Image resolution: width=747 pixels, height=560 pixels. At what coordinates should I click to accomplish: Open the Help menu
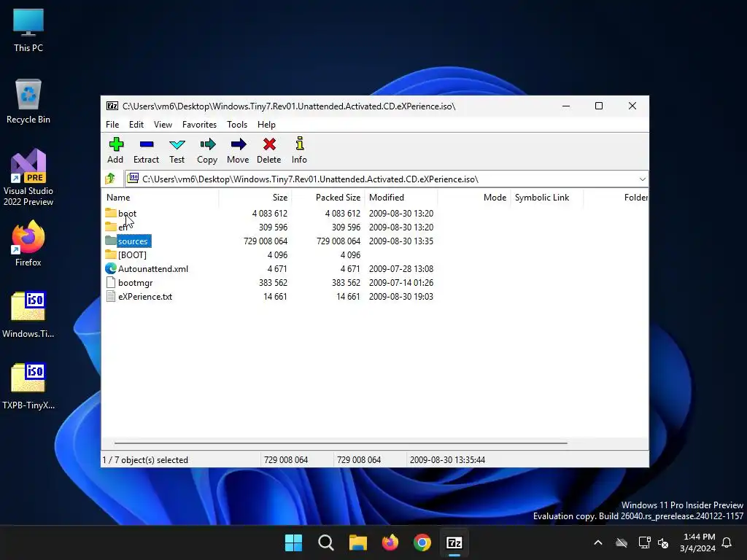[267, 124]
